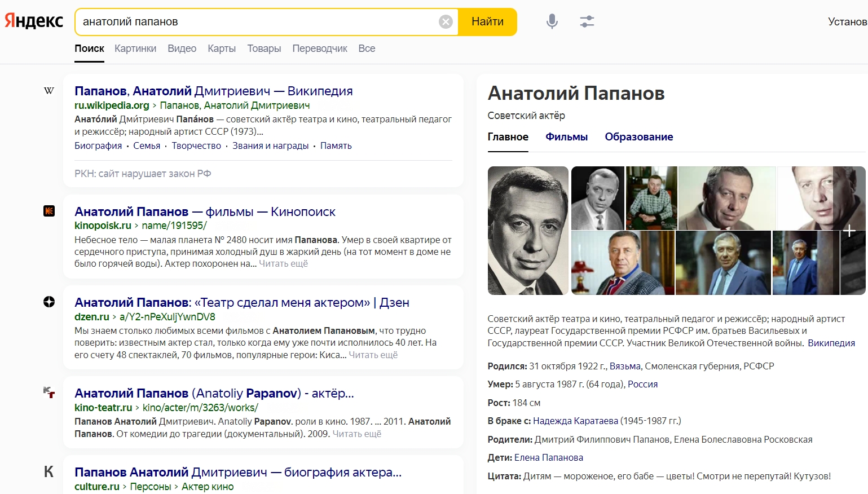The image size is (868, 494).
Task: Open the photo of Papanov in plaid shirt
Action: coord(651,198)
